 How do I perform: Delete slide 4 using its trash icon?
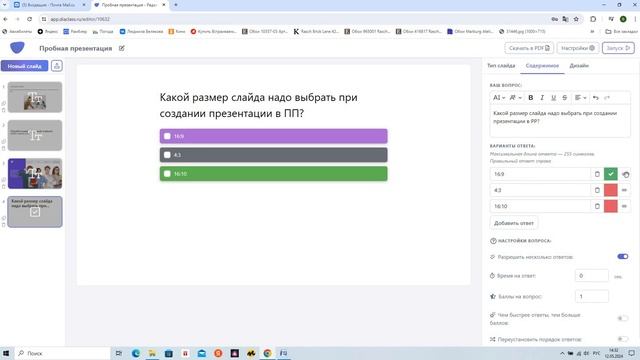(x=4, y=225)
